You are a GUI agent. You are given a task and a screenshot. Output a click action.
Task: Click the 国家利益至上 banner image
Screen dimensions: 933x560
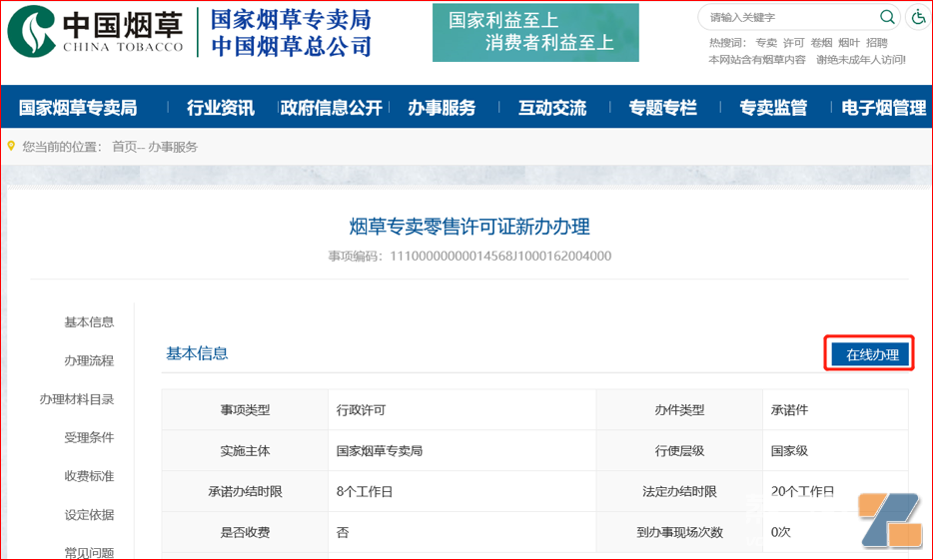point(535,32)
